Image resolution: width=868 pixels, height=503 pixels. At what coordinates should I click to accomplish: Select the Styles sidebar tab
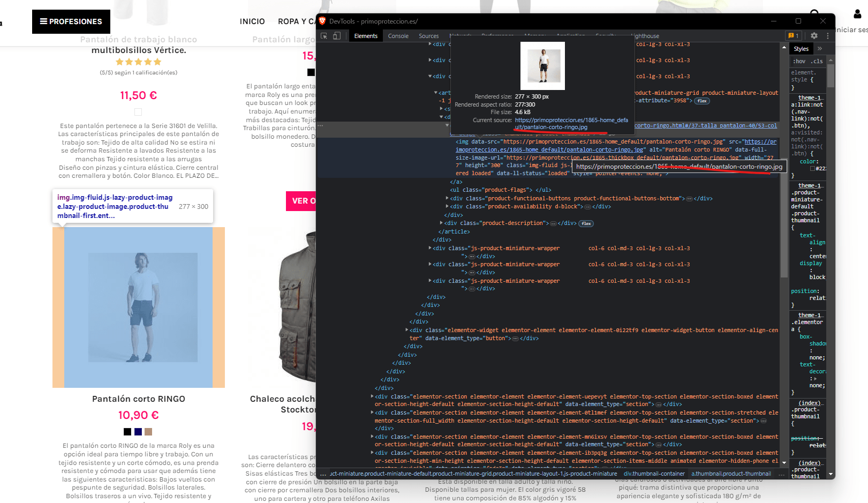click(801, 48)
